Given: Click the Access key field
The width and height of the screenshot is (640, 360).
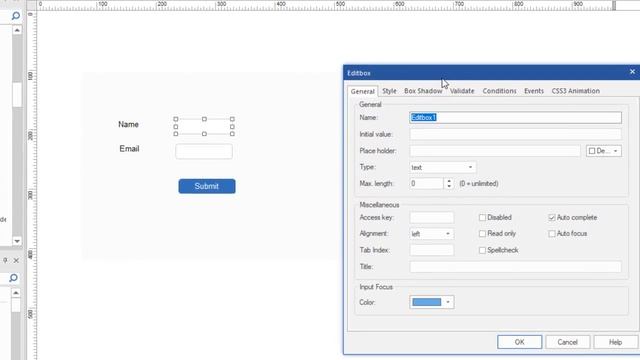Looking at the screenshot, I should (x=431, y=218).
